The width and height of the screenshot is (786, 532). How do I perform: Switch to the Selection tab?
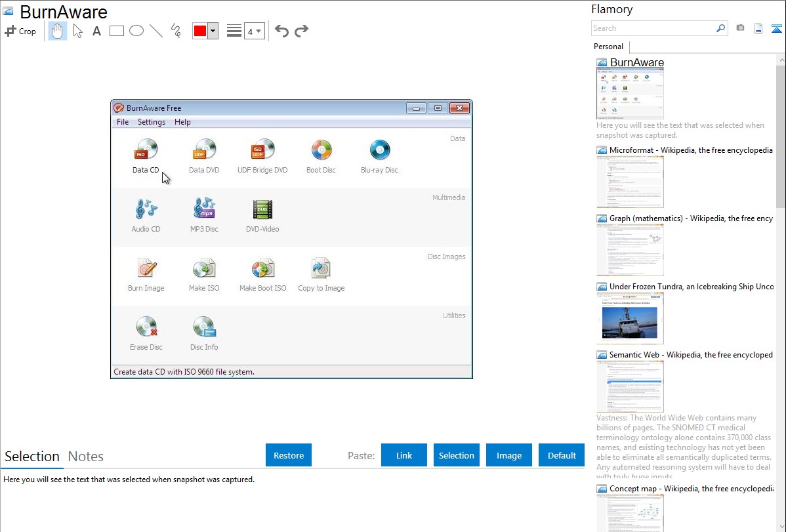pos(32,457)
